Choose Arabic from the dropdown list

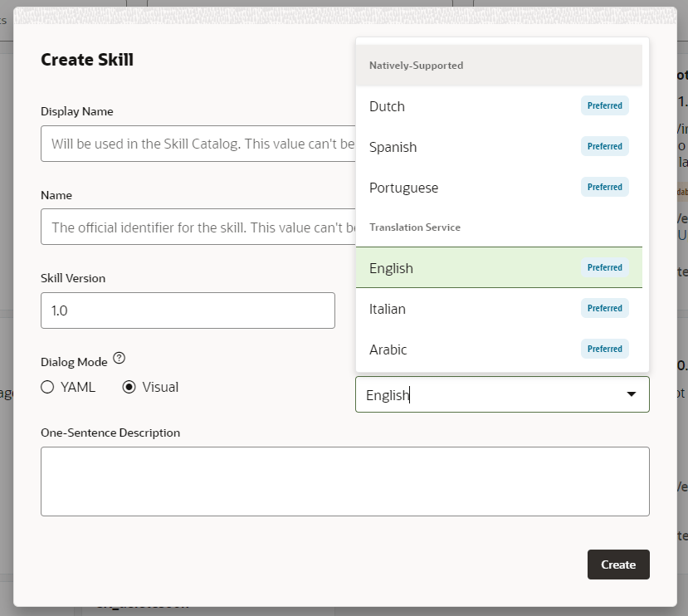pyautogui.click(x=388, y=350)
